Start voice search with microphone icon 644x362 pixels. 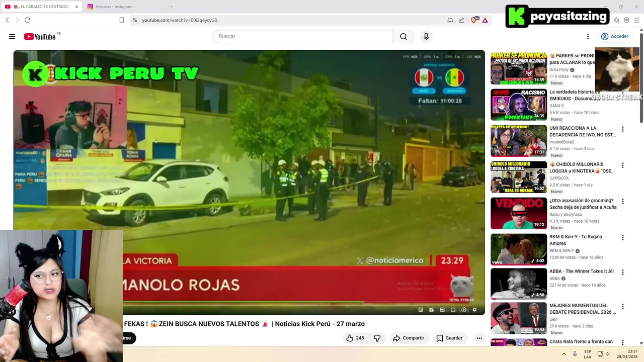426,37
